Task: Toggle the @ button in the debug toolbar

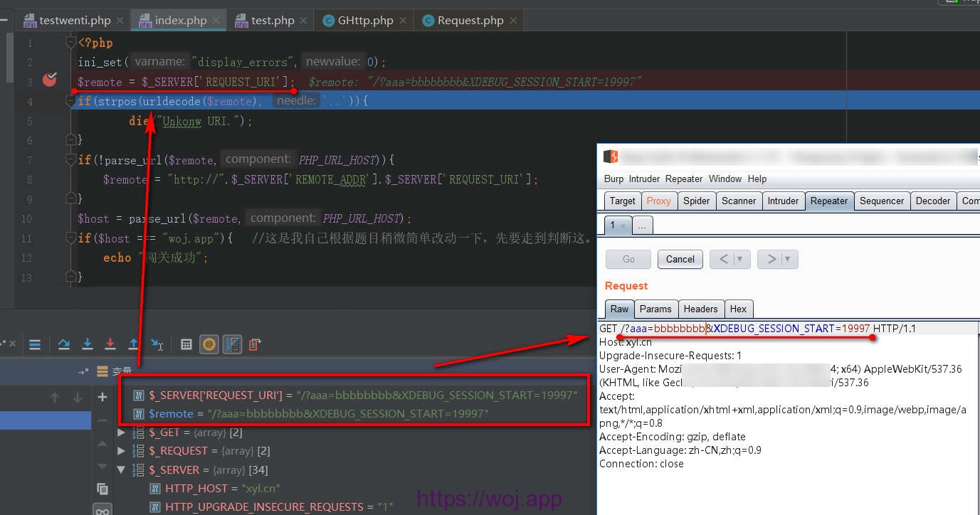Action: (209, 345)
